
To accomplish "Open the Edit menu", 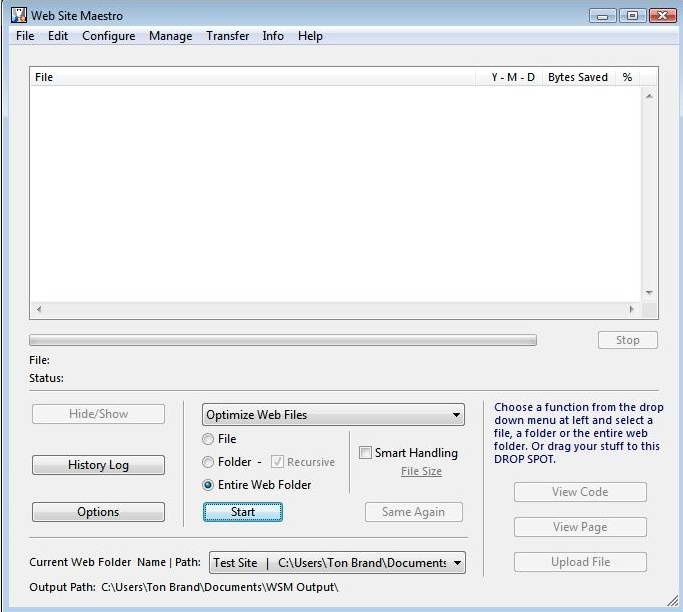I will click(x=58, y=36).
